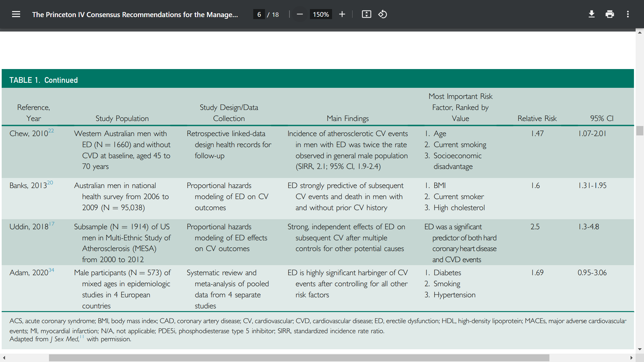The width and height of the screenshot is (644, 362).
Task: Click 'Study Design/Data' column header
Action: pyautogui.click(x=229, y=107)
